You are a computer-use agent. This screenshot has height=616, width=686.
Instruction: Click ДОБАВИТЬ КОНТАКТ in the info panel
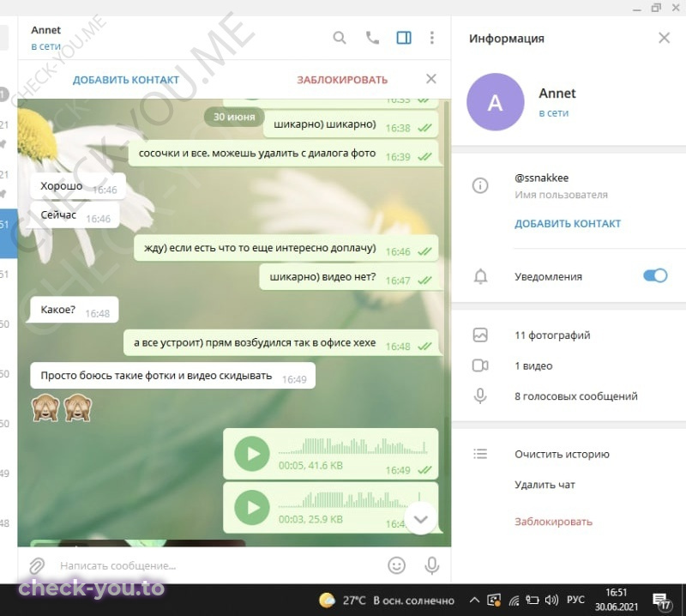[x=568, y=223]
